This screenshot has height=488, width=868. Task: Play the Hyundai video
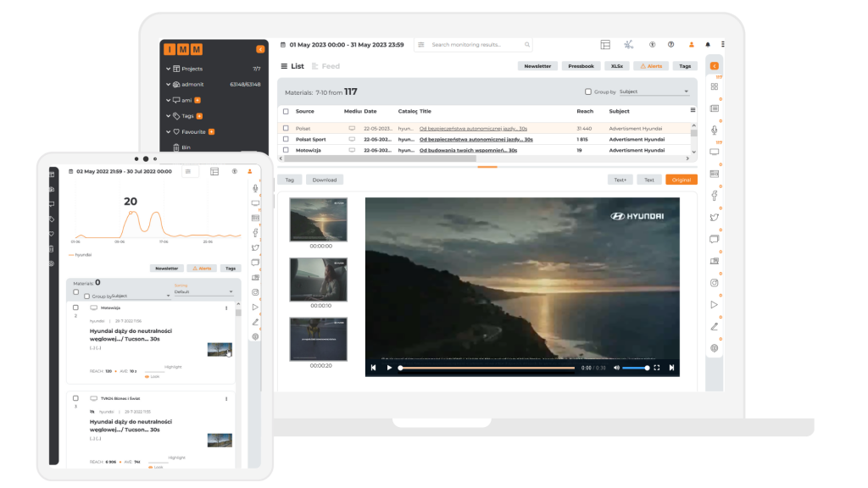coord(389,368)
